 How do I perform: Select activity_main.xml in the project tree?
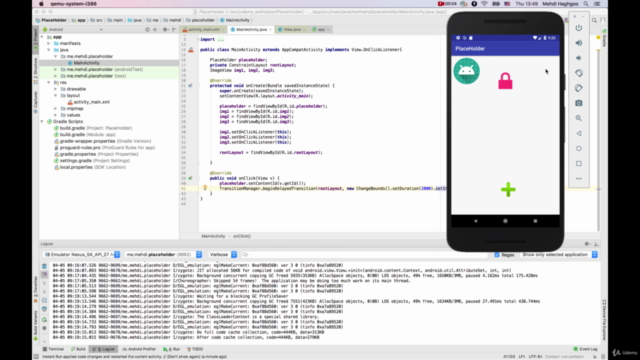pyautogui.click(x=91, y=102)
